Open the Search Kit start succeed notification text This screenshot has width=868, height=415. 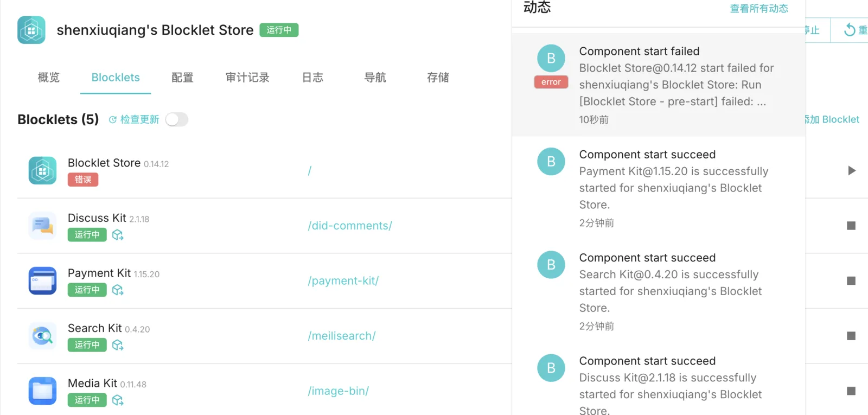(x=671, y=291)
